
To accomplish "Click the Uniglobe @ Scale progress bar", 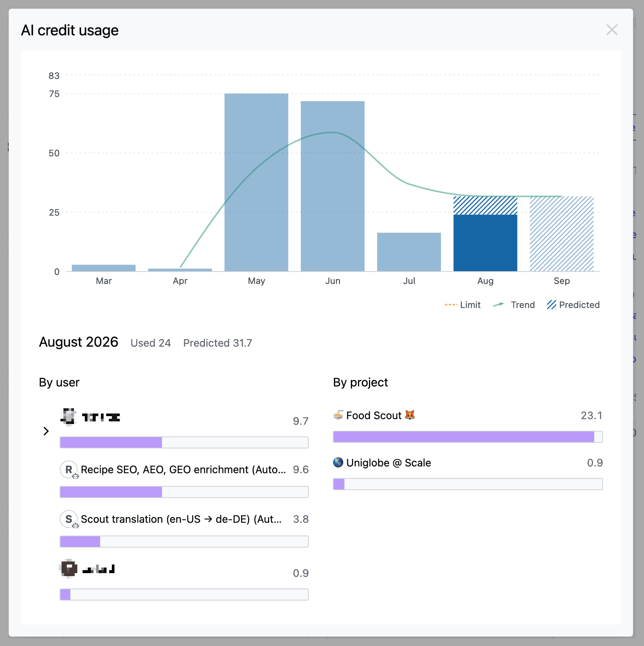I will point(468,484).
